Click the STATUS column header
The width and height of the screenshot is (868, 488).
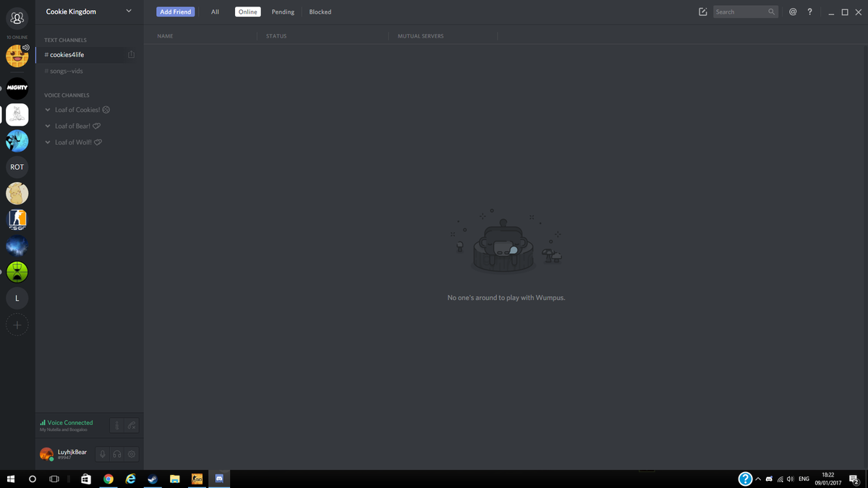[x=276, y=36]
